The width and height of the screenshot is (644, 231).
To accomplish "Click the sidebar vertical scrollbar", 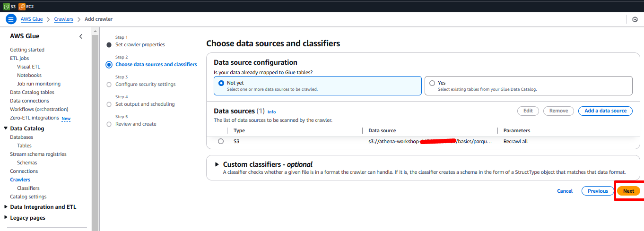I will 95,128.
